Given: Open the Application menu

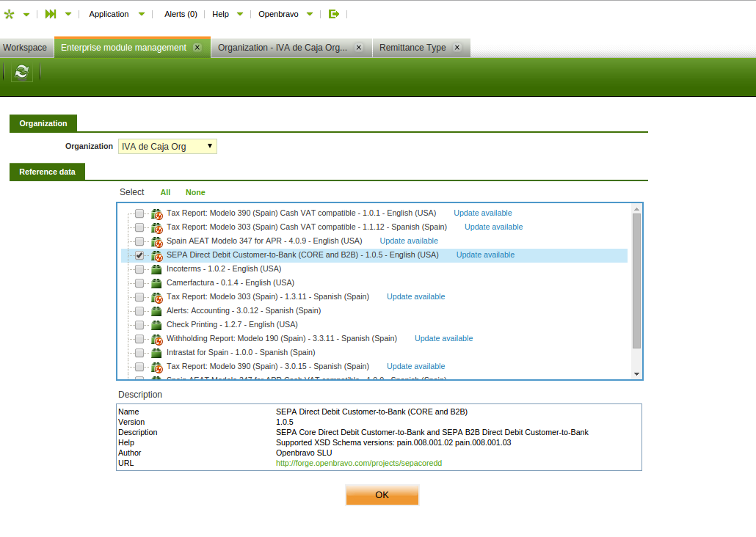Looking at the screenshot, I should (x=109, y=14).
